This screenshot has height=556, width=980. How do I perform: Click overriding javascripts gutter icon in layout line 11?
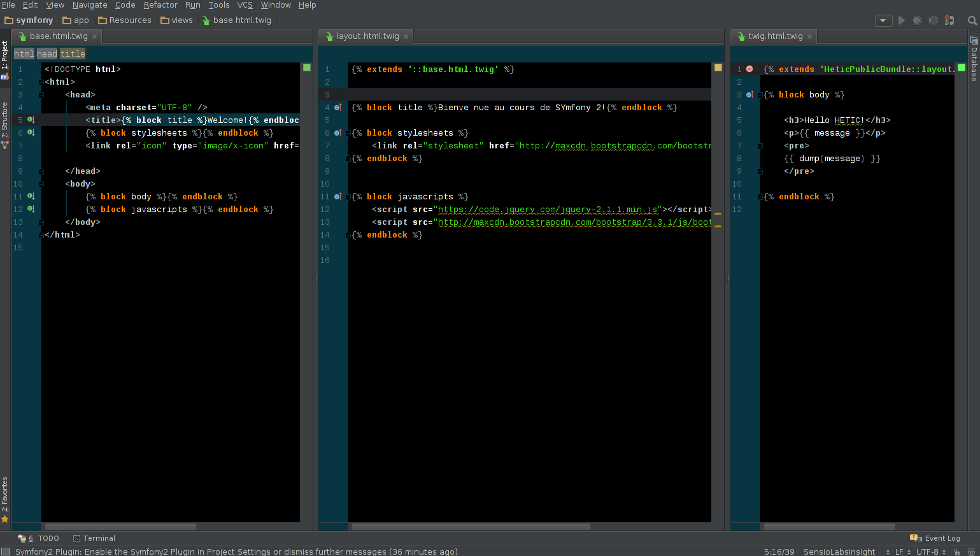click(337, 196)
